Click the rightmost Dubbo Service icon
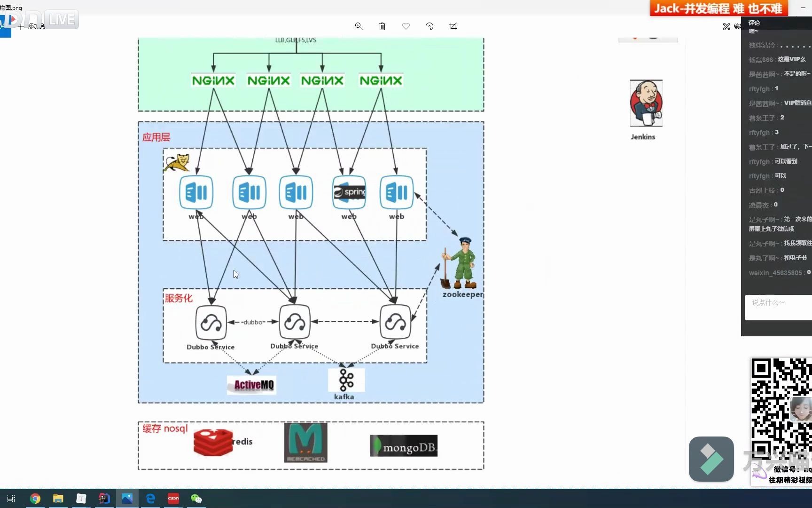 pyautogui.click(x=396, y=322)
